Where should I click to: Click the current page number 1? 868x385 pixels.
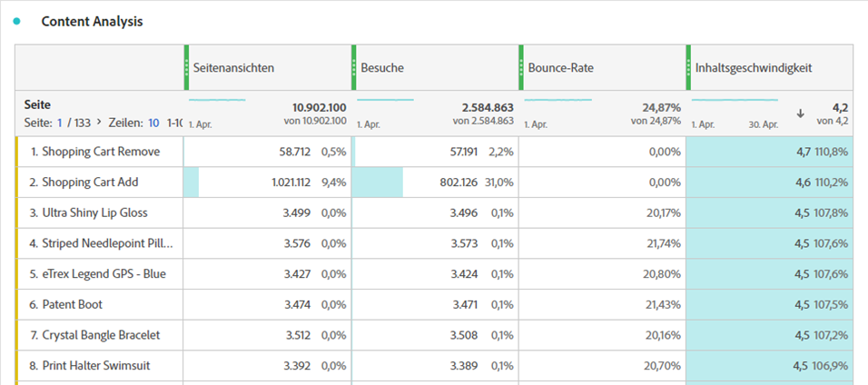point(61,123)
